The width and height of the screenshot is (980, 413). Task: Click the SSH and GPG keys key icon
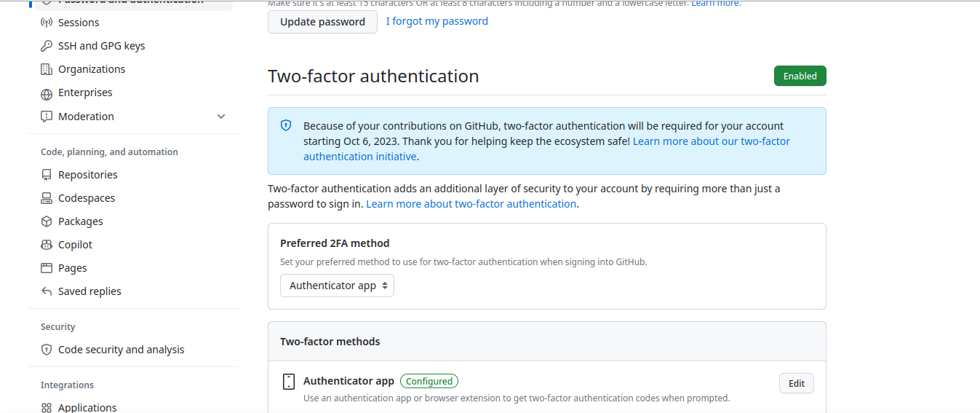click(x=47, y=46)
